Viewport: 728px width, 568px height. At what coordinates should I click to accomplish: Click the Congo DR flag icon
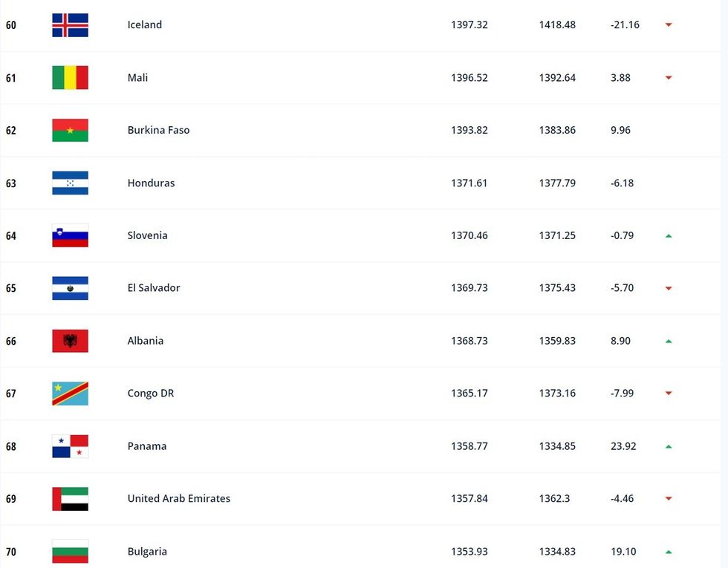[x=70, y=394]
